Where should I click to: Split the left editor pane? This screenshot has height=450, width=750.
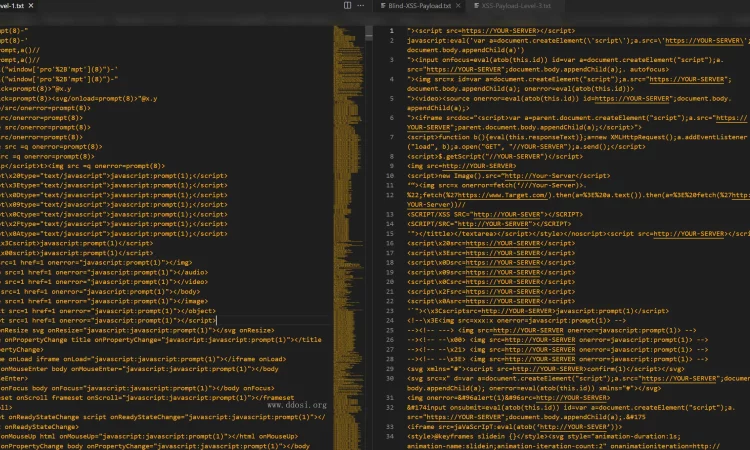[x=347, y=5]
